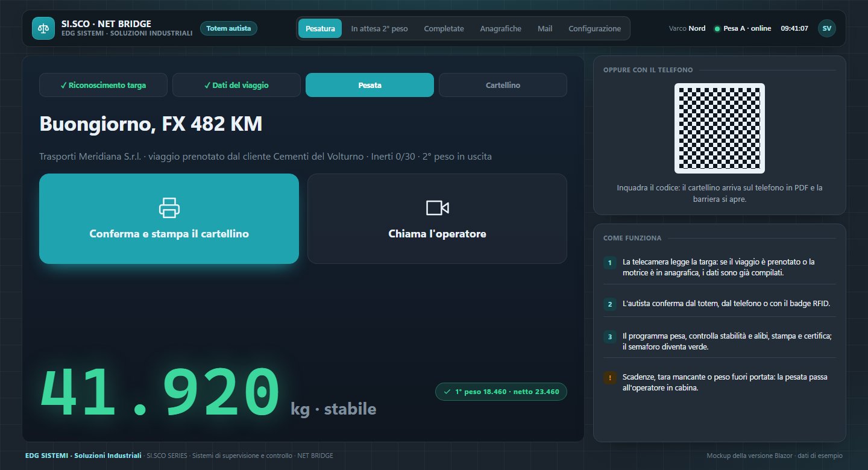Open the Mail tab
The width and height of the screenshot is (868, 470).
coord(545,28)
